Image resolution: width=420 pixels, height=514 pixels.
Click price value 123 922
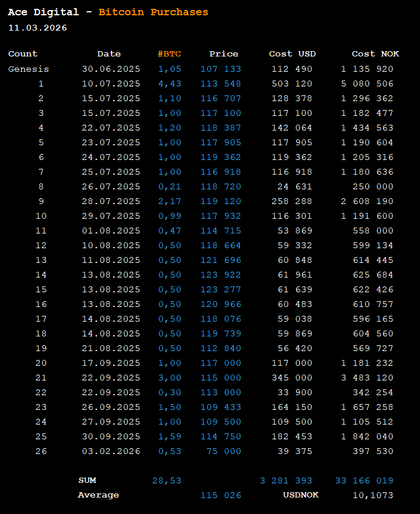click(x=221, y=275)
